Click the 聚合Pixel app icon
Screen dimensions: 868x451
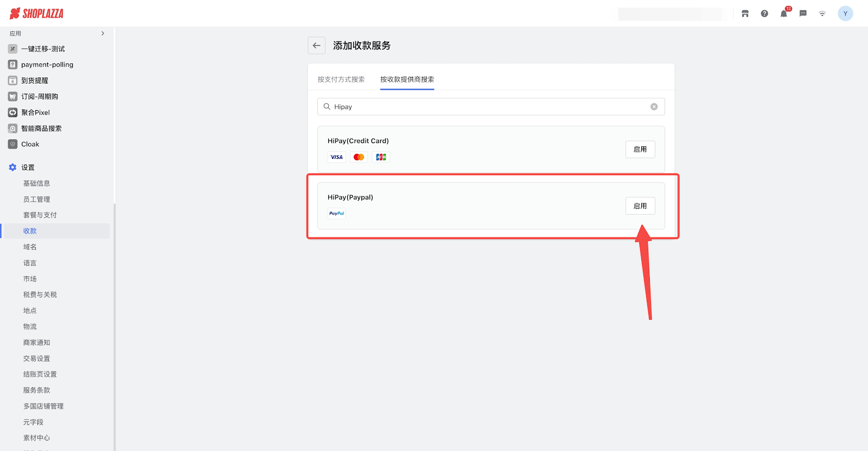tap(12, 113)
